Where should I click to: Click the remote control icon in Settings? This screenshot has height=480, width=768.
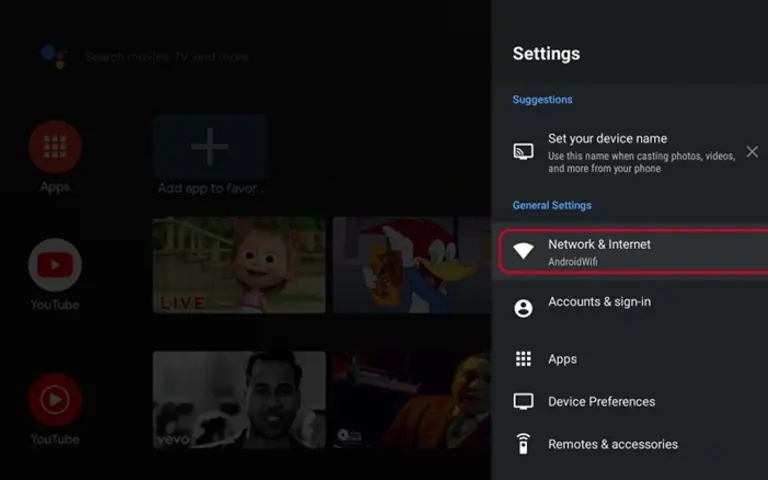523,444
